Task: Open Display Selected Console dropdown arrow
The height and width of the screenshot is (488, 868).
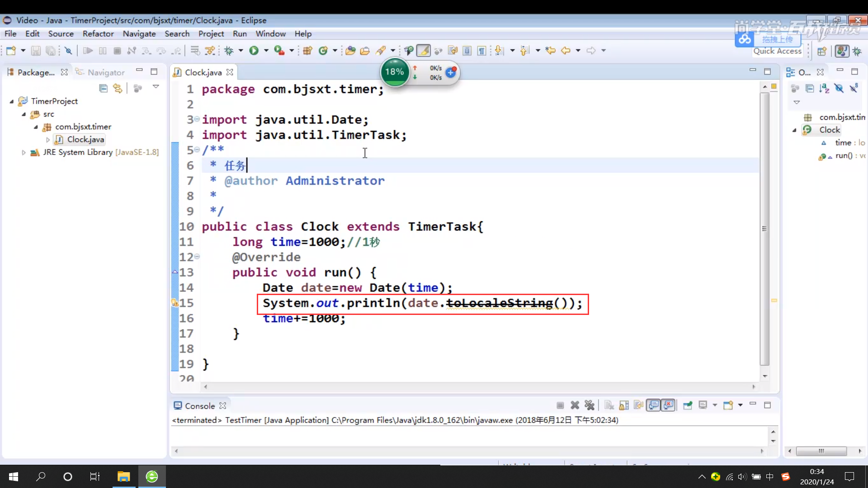Action: pos(715,405)
